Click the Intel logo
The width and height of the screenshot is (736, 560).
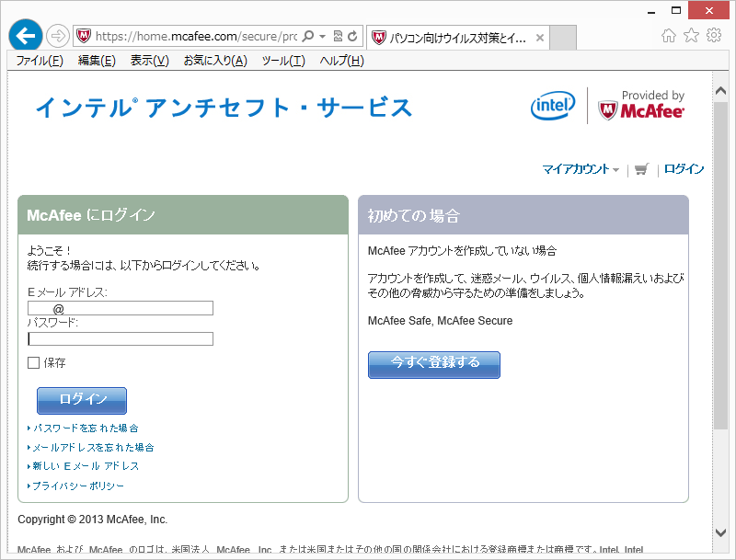(x=553, y=106)
